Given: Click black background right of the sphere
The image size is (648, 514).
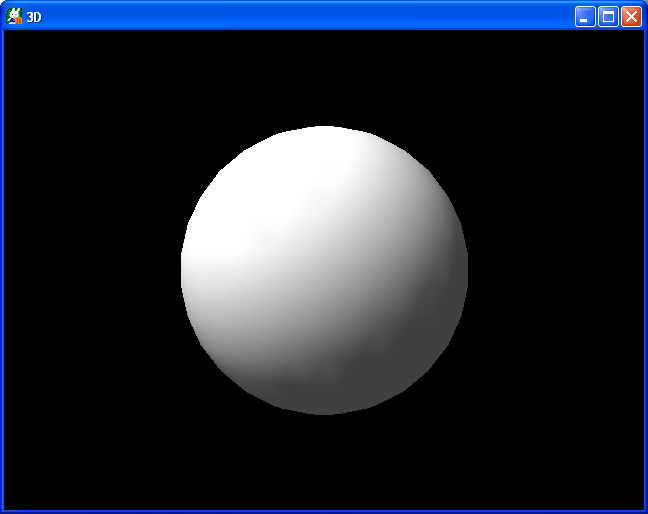Looking at the screenshot, I should [555, 270].
